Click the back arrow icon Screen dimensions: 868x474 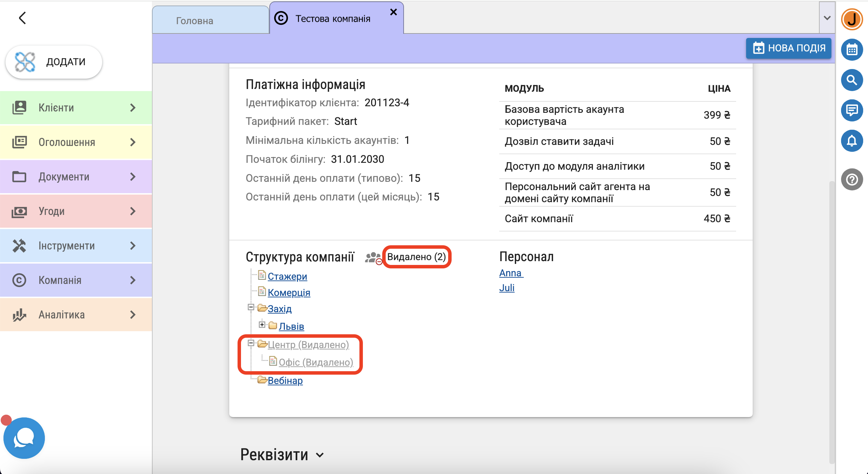pyautogui.click(x=22, y=18)
